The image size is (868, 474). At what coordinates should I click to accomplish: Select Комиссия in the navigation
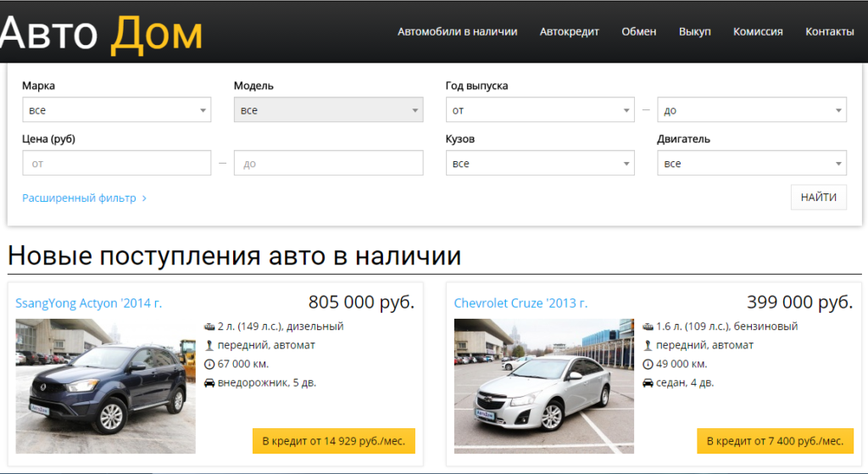tap(758, 31)
